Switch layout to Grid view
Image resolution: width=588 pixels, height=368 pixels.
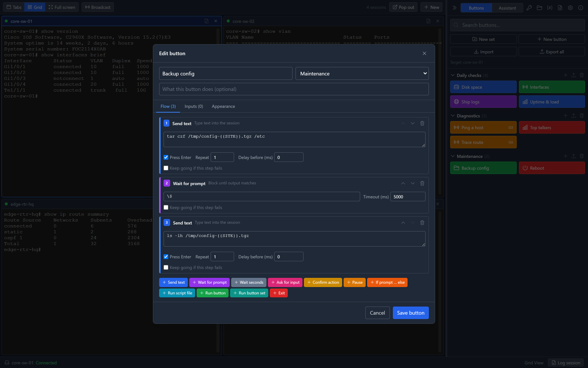tap(35, 7)
